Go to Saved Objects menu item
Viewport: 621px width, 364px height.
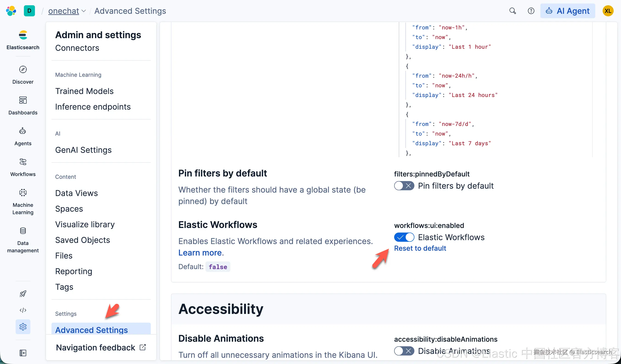click(x=83, y=240)
